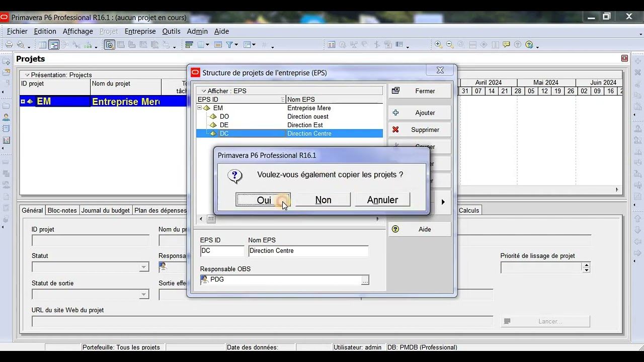Open the Columns icon dropdown arrow
This screenshot has width=644, height=362.
(x=207, y=45)
